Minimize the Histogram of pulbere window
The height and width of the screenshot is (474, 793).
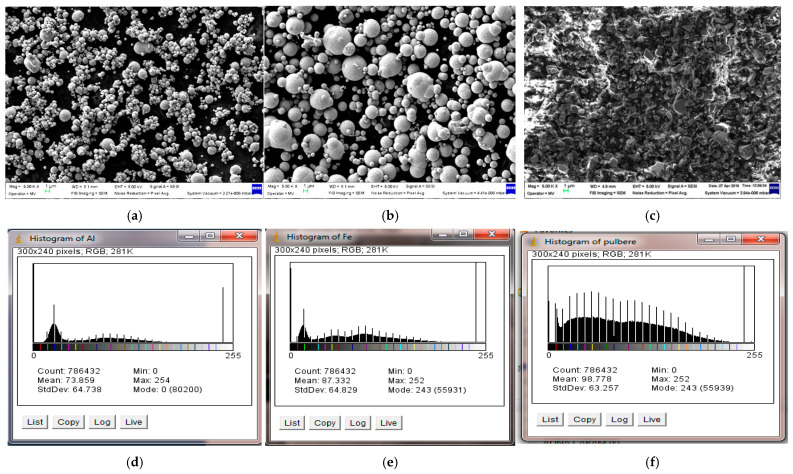click(x=709, y=239)
